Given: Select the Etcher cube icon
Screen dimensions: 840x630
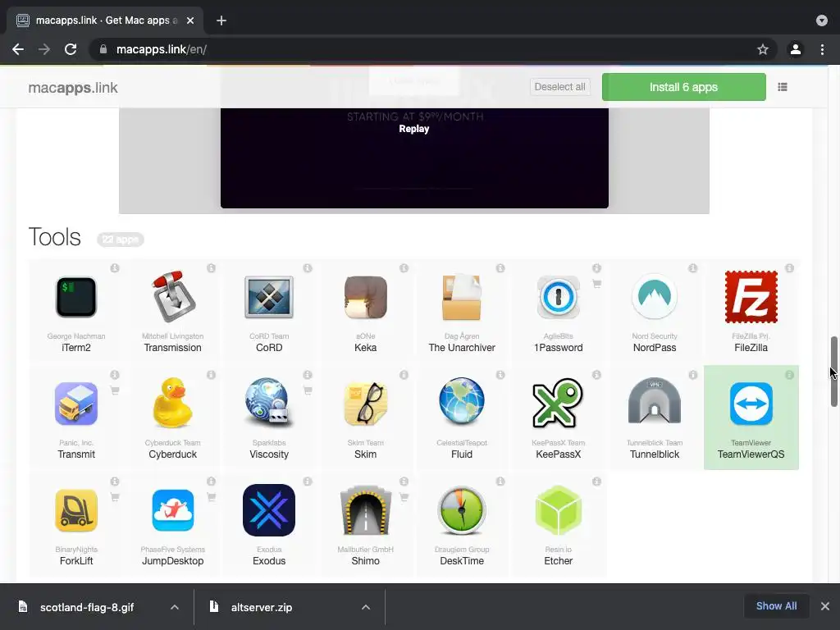Looking at the screenshot, I should tap(558, 510).
